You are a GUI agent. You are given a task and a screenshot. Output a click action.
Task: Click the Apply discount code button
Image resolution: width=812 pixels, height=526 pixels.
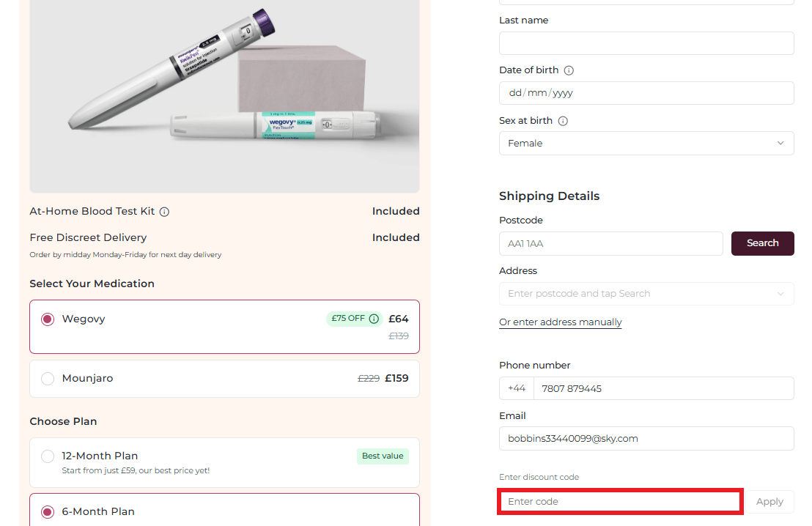769,502
